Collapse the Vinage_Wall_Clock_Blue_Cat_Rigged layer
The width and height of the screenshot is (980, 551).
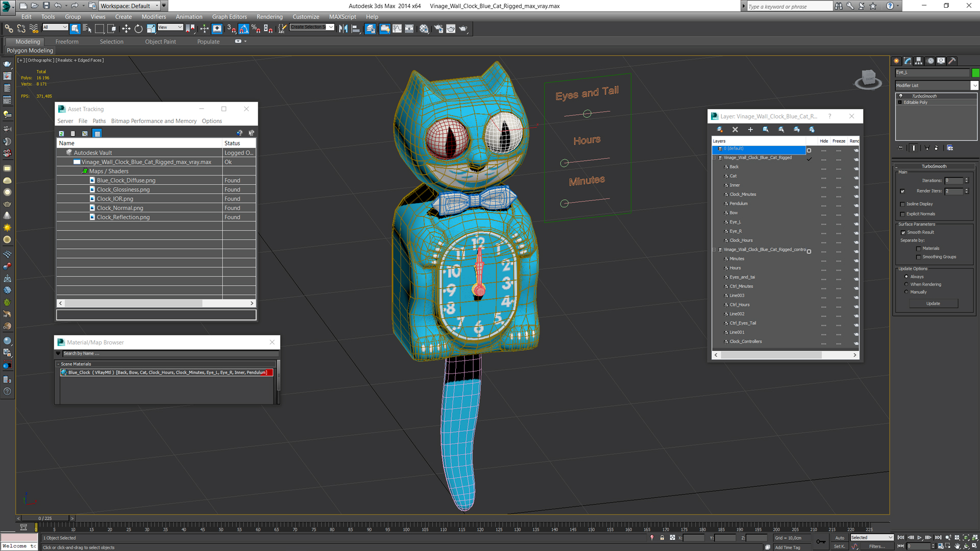[715, 158]
